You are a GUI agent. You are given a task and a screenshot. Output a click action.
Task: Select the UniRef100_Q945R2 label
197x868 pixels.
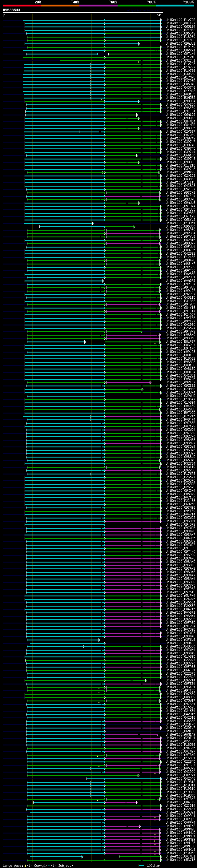tap(180, 525)
